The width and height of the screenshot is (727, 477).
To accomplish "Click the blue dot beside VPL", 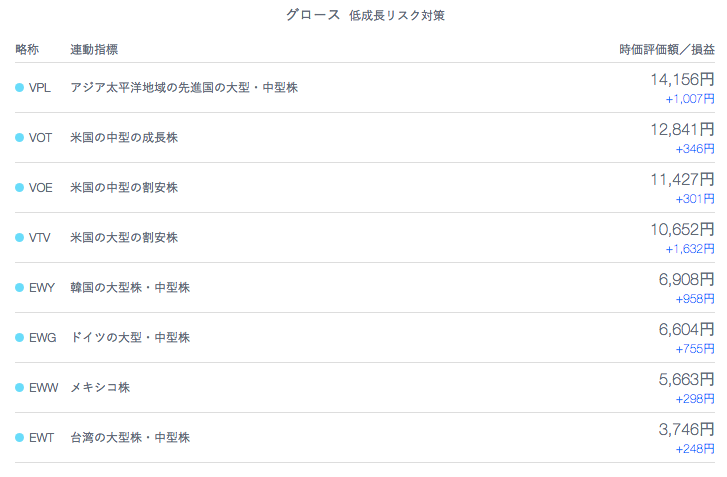I will click(x=19, y=88).
